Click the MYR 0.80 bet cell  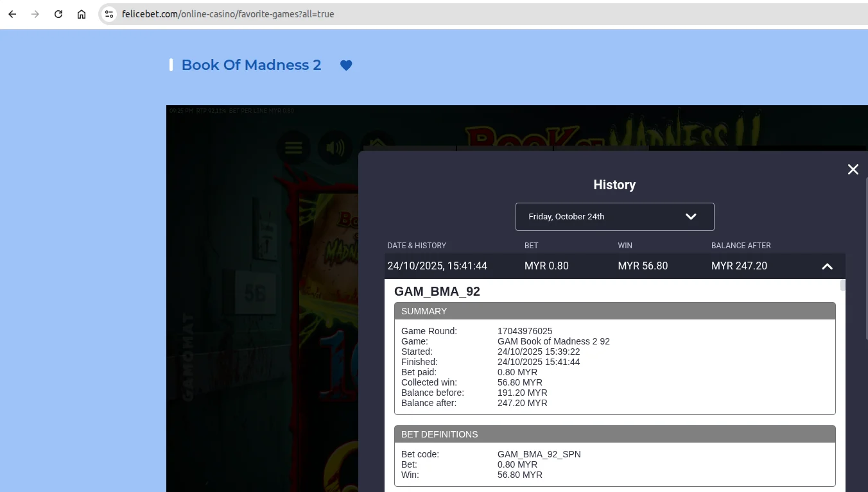click(x=546, y=266)
